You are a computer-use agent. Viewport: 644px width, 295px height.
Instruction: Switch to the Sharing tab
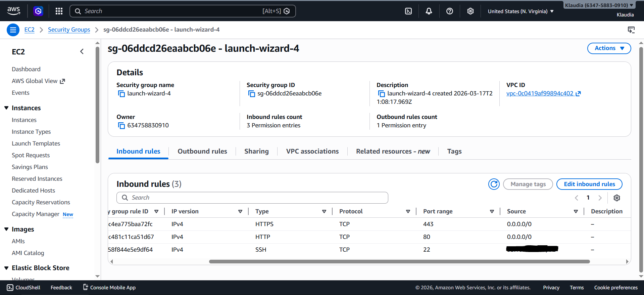[x=257, y=152]
